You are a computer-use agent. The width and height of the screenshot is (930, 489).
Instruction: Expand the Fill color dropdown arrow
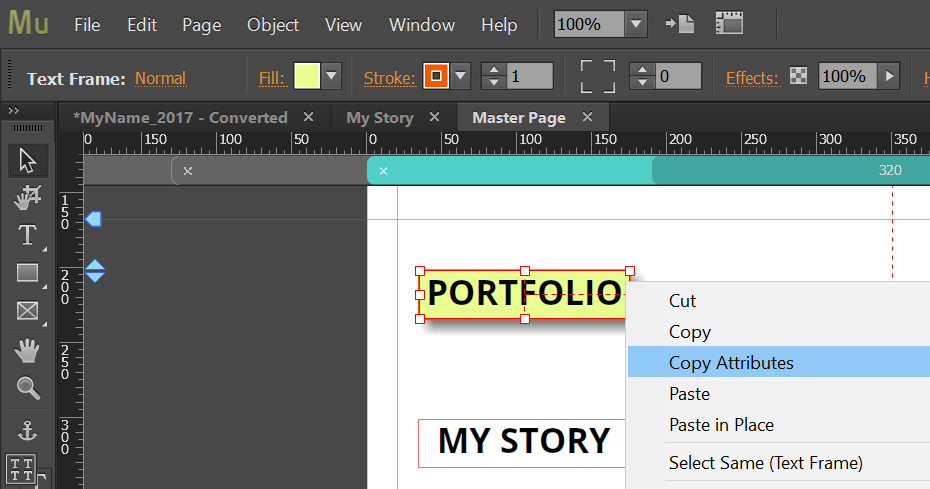[x=332, y=76]
